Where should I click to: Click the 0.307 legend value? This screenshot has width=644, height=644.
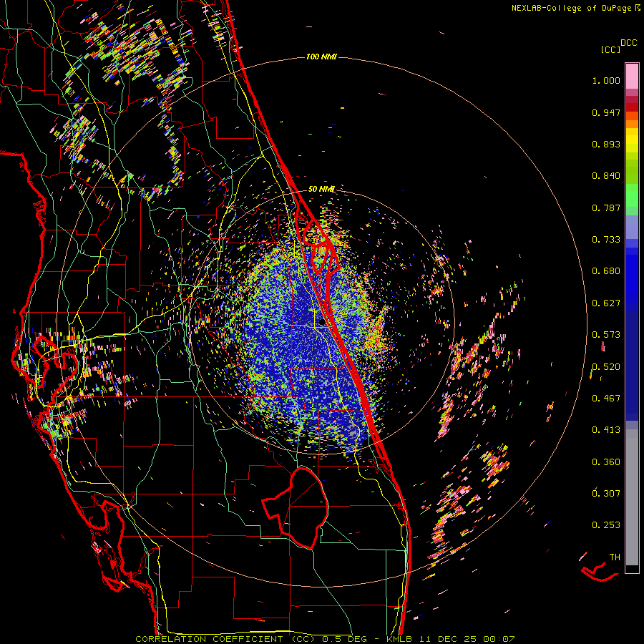coord(606,494)
